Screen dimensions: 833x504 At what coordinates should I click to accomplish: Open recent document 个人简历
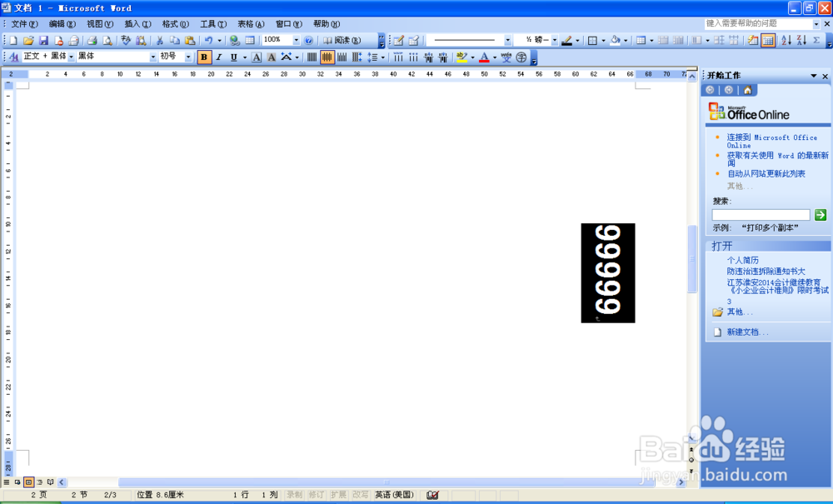coord(743,260)
